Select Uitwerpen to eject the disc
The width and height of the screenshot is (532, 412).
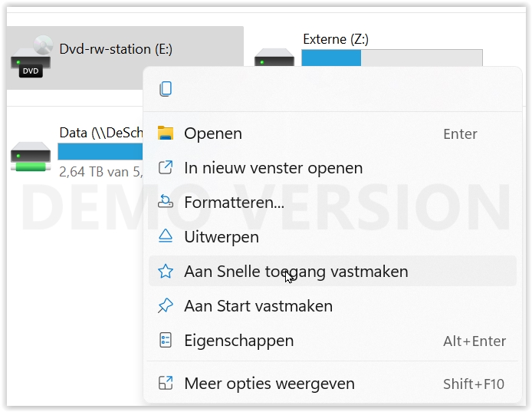(x=221, y=237)
